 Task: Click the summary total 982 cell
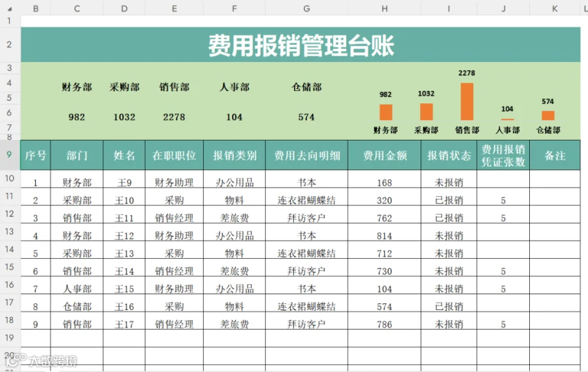coord(77,117)
